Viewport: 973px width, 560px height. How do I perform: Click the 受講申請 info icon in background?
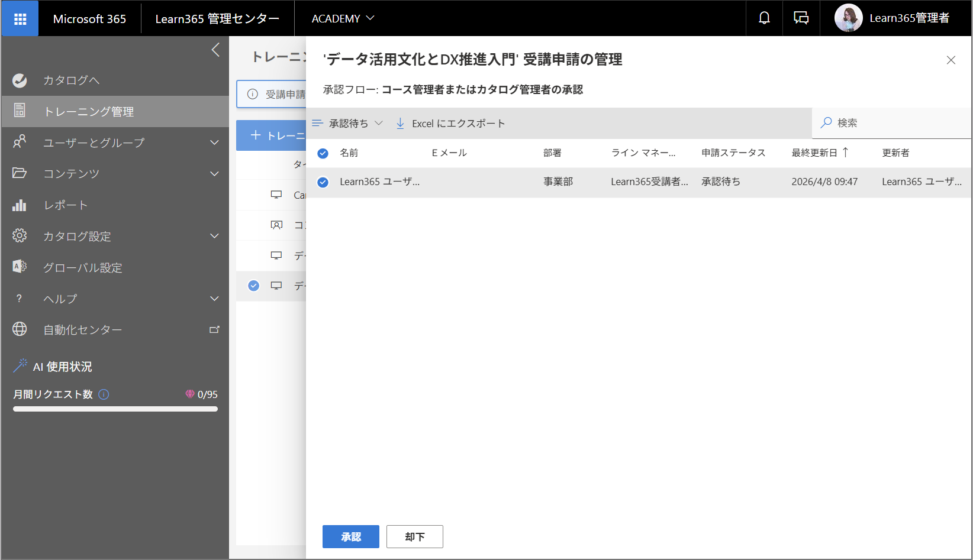(253, 94)
